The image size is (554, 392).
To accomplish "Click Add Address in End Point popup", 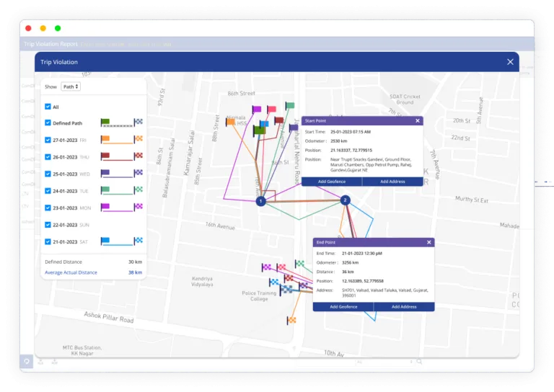I will (x=404, y=307).
